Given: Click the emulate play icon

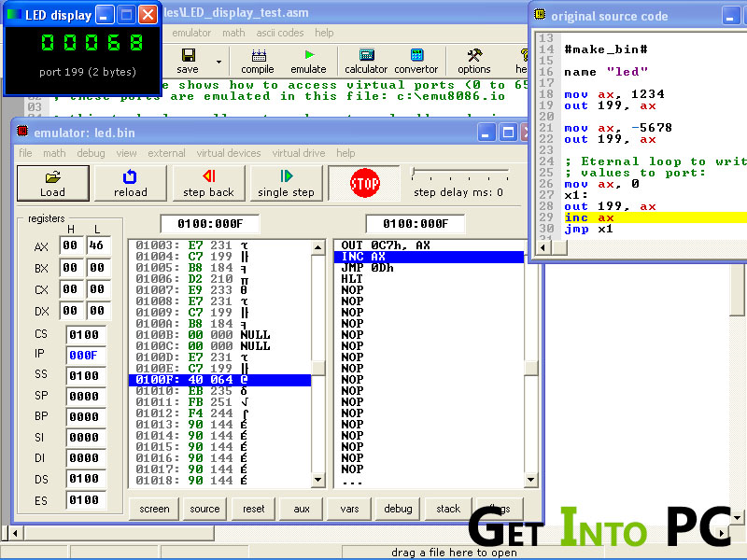Looking at the screenshot, I should 309,61.
